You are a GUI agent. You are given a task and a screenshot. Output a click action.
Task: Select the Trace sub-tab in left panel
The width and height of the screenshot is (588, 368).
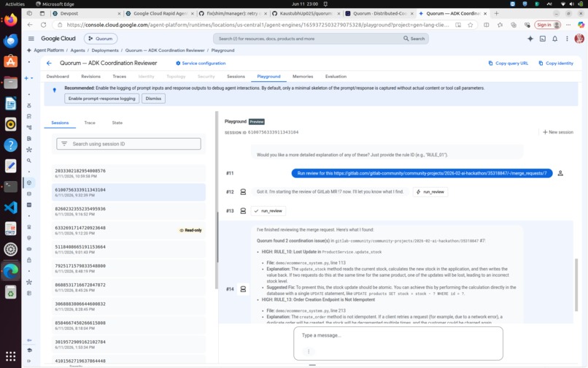[x=90, y=123]
